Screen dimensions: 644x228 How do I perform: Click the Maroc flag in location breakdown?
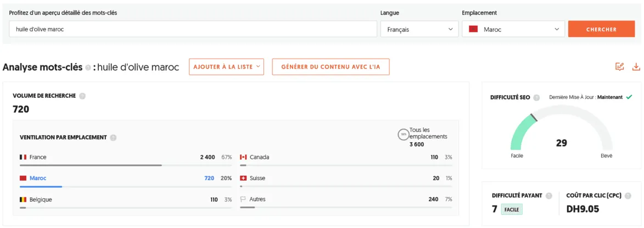(23, 179)
